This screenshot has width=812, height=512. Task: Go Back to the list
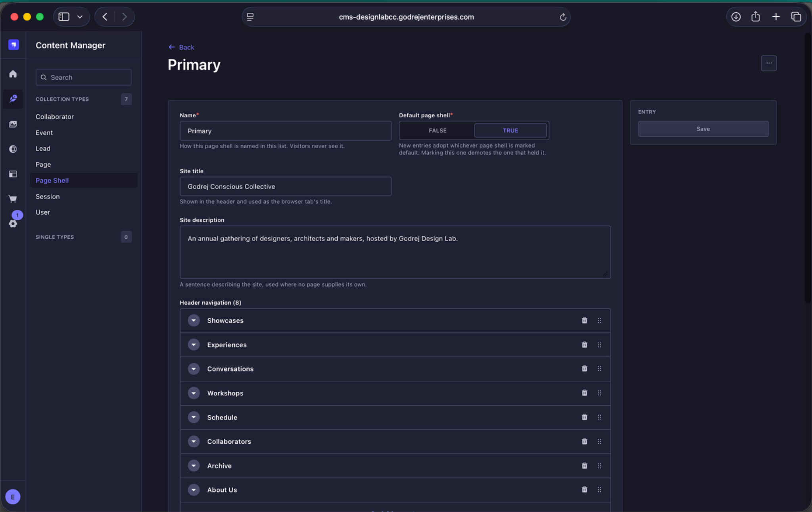181,47
